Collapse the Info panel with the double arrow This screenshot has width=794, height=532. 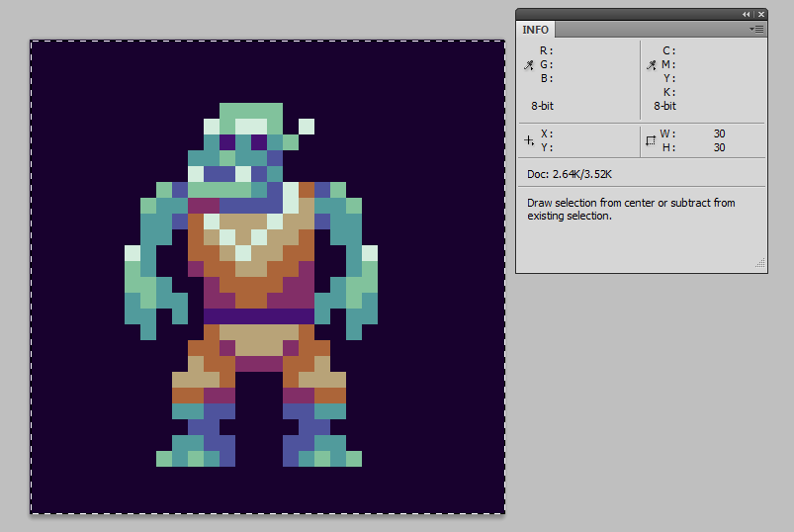tap(747, 15)
